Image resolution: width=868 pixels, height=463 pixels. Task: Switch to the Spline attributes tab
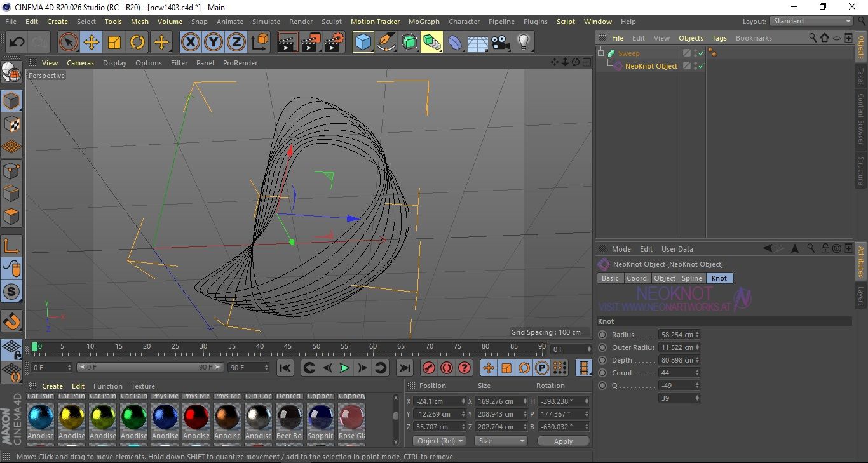coord(692,278)
